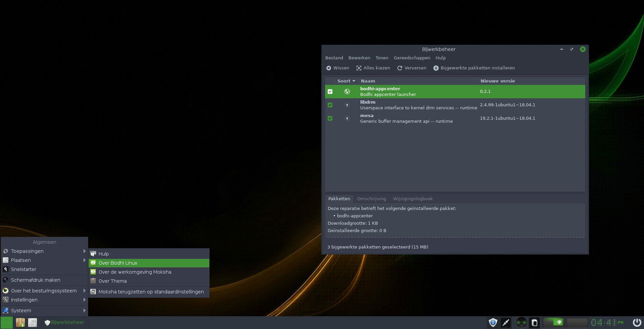Choose Moksha terugzetten op standaardinstellingen

coord(149,292)
